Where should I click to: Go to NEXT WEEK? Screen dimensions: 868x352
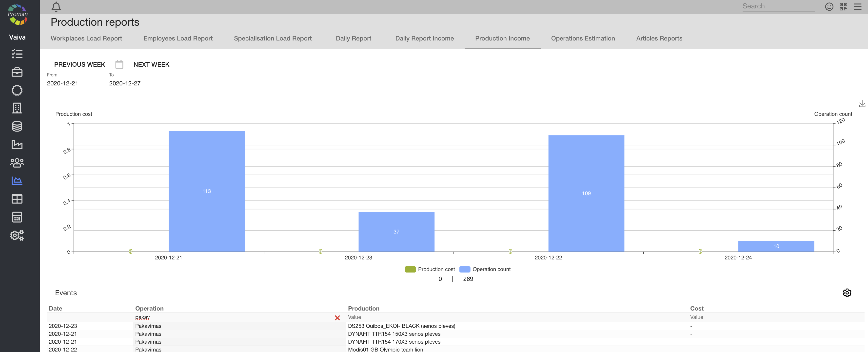click(x=151, y=64)
